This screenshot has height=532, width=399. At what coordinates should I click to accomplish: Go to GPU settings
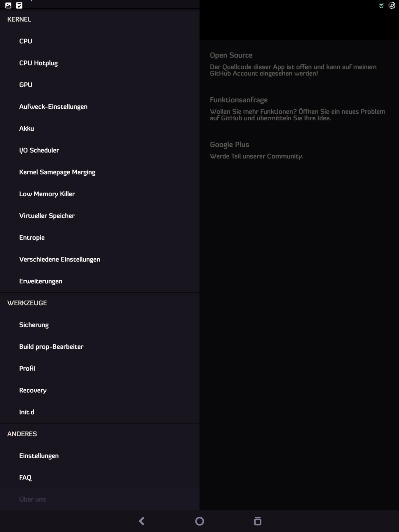[x=26, y=85]
